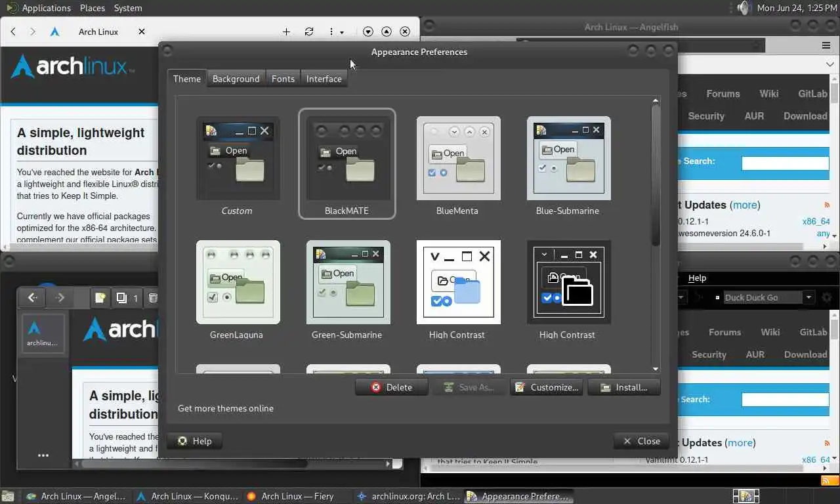
Task: Click the show desktop icon in bottom panel
Action: [9, 497]
